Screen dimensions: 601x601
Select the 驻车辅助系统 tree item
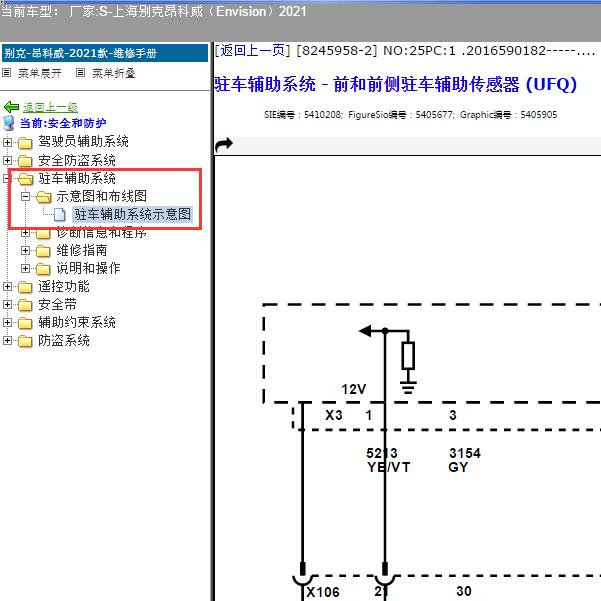point(77,178)
